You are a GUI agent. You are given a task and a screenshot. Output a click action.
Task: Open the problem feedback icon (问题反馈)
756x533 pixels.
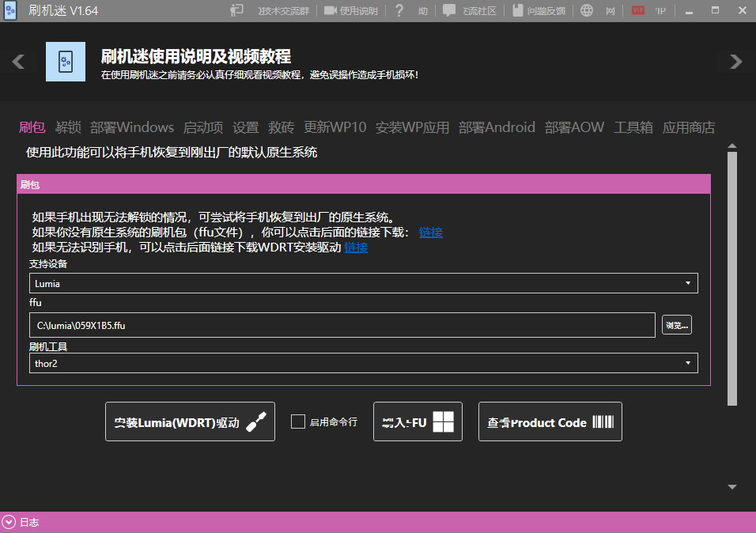pos(517,11)
